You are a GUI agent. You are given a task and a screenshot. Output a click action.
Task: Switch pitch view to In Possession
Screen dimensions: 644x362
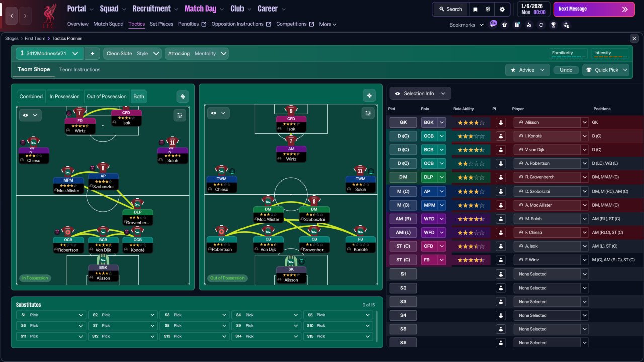pyautogui.click(x=64, y=96)
